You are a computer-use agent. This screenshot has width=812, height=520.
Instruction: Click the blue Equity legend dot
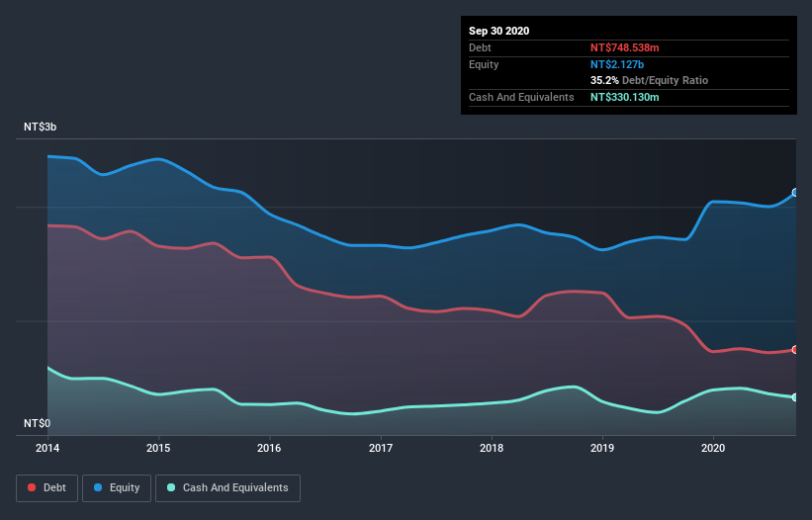[x=98, y=487]
